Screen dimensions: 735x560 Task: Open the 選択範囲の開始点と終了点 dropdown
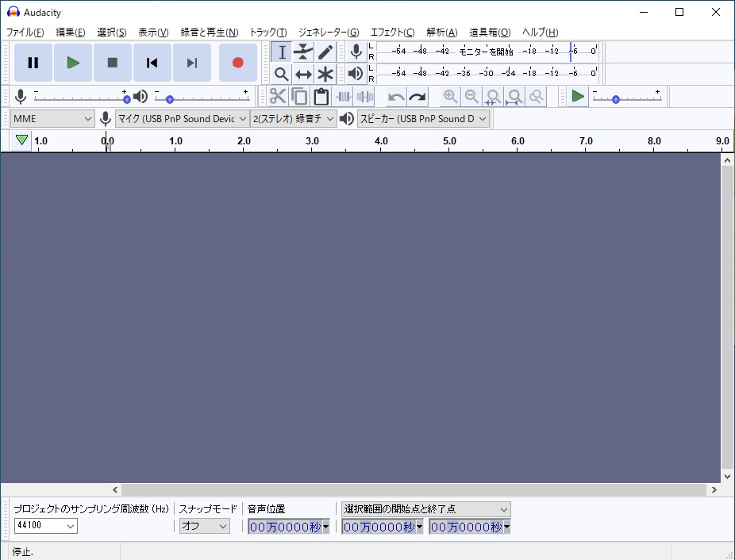pyautogui.click(x=425, y=509)
